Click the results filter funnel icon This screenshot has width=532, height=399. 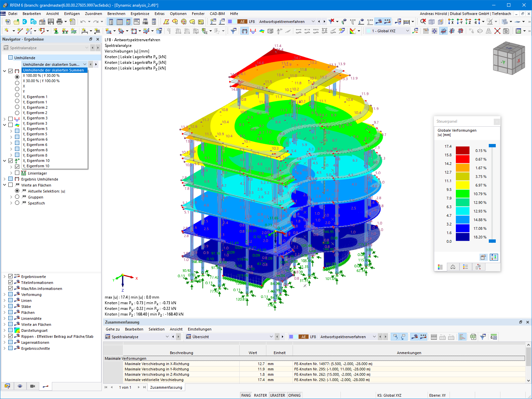point(234,31)
